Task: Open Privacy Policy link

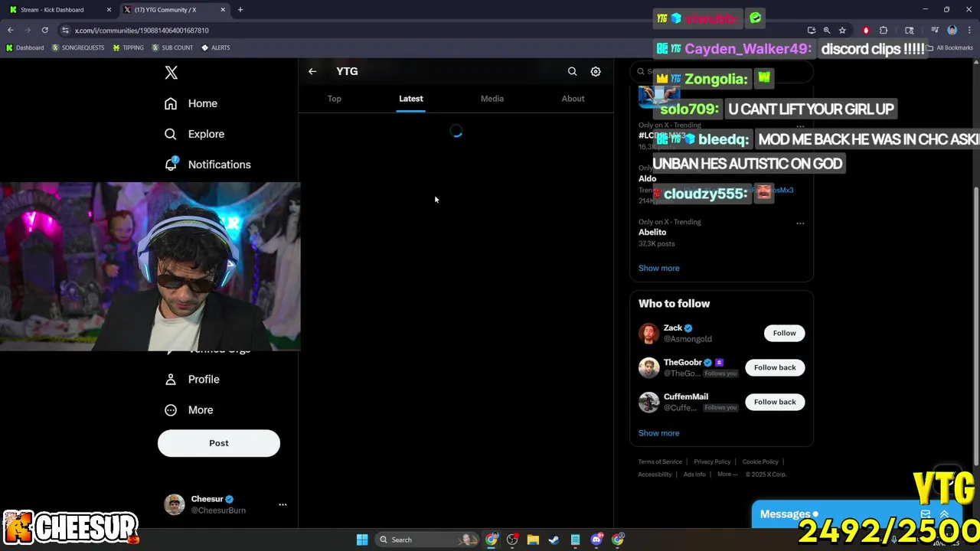Action: pyautogui.click(x=712, y=461)
